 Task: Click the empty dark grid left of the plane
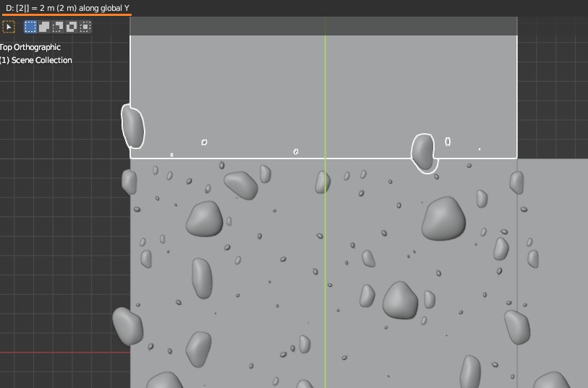click(65, 217)
